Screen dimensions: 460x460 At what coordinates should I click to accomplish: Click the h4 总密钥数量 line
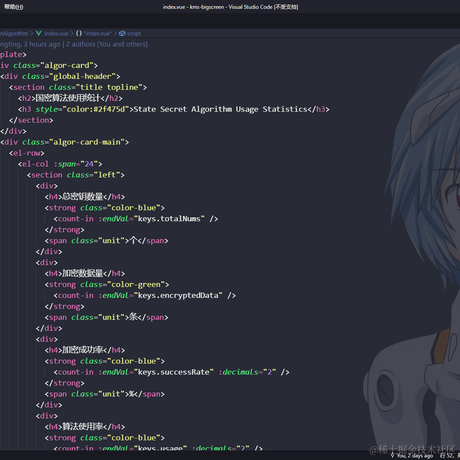click(85, 197)
